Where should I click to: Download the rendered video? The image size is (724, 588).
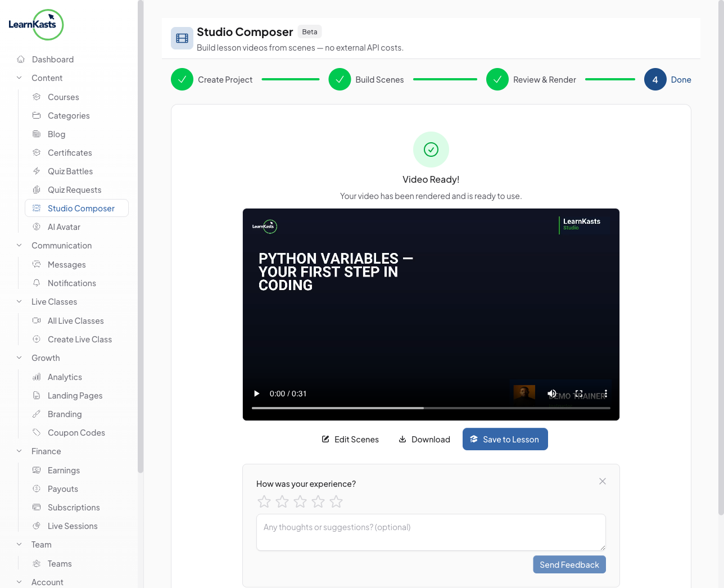click(x=424, y=439)
